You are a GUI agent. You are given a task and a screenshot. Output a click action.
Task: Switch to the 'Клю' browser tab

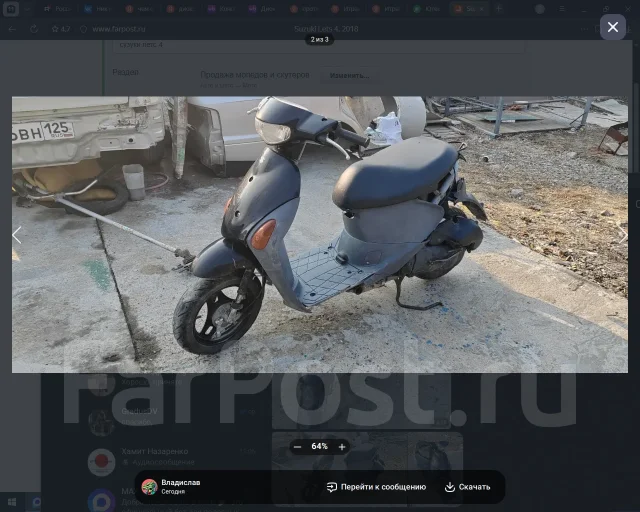pyautogui.click(x=427, y=9)
